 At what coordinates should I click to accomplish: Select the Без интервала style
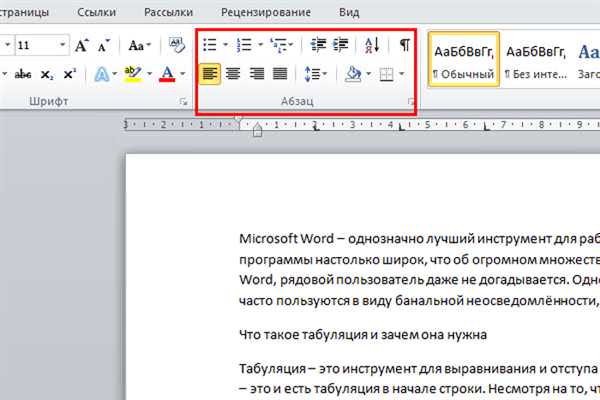(536, 59)
